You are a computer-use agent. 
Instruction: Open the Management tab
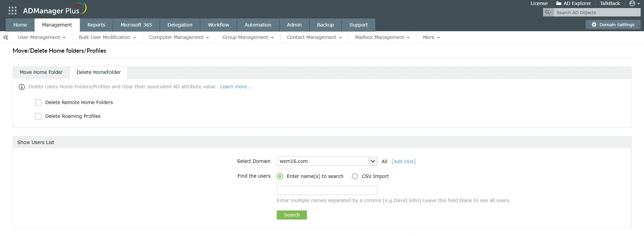click(x=57, y=25)
